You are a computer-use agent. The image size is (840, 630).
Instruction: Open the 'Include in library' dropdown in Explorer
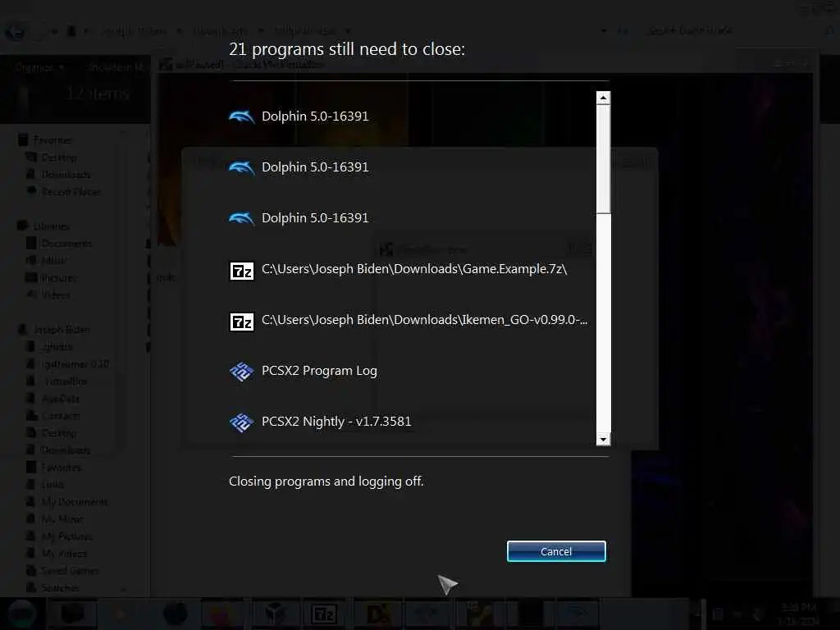coord(118,67)
